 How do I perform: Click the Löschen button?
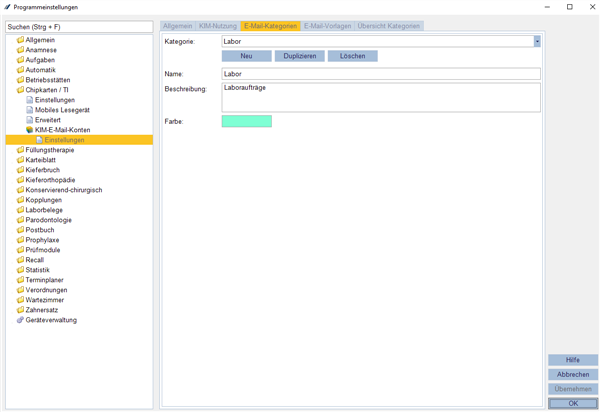(x=352, y=56)
